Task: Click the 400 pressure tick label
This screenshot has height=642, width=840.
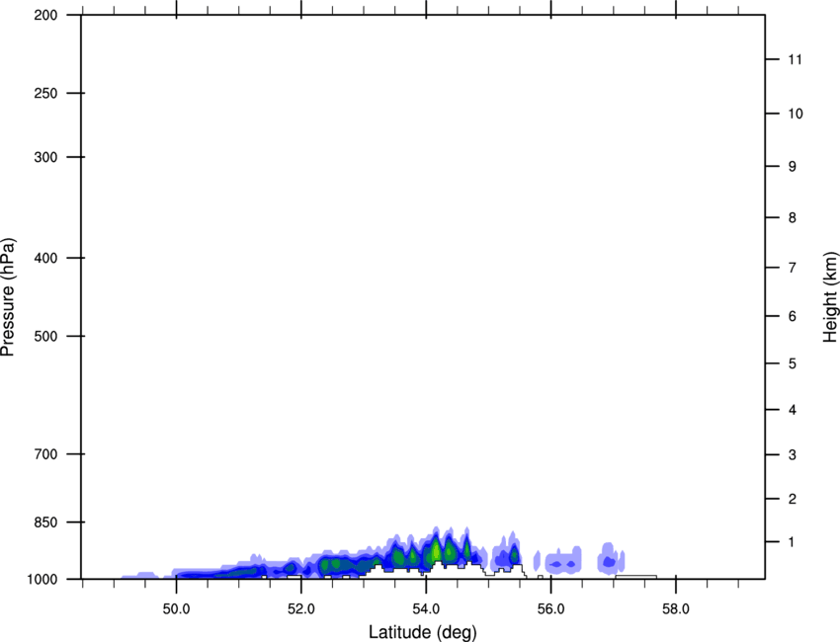Action: [45, 258]
